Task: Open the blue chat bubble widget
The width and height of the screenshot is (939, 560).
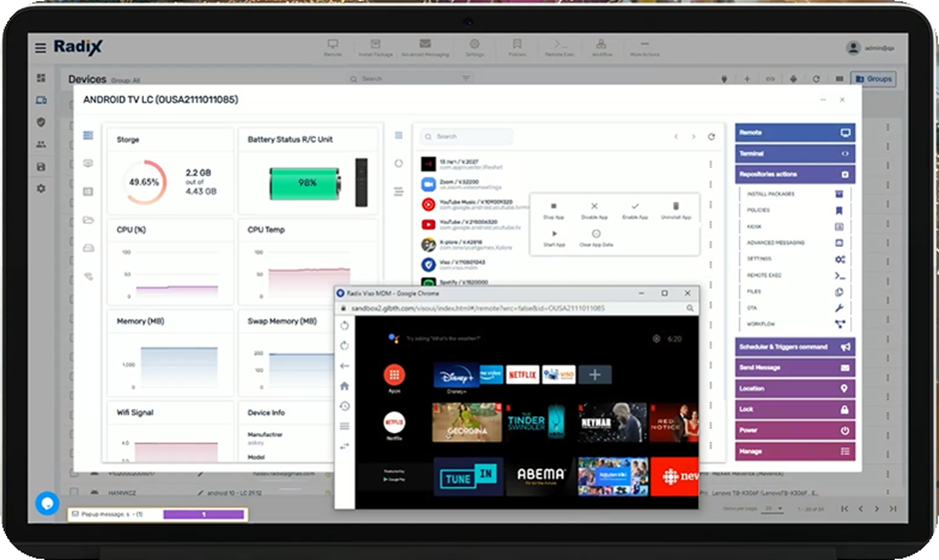Action: tap(47, 503)
